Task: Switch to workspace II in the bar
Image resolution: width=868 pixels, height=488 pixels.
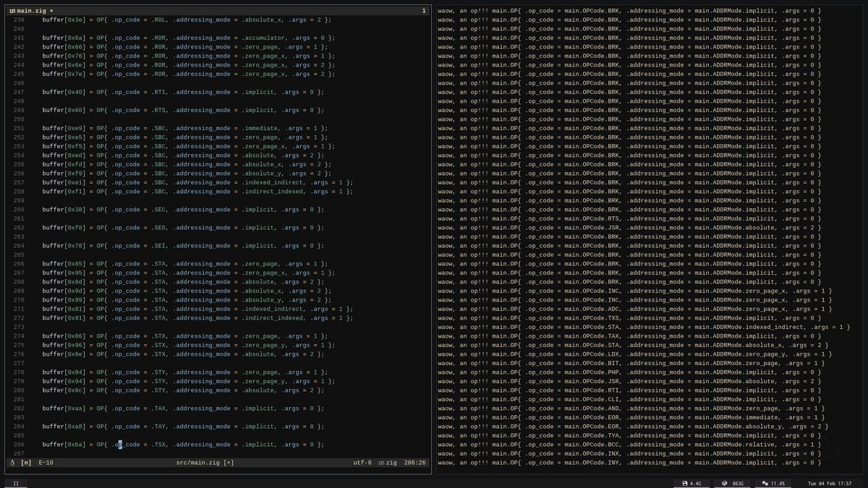Action: click(16, 483)
